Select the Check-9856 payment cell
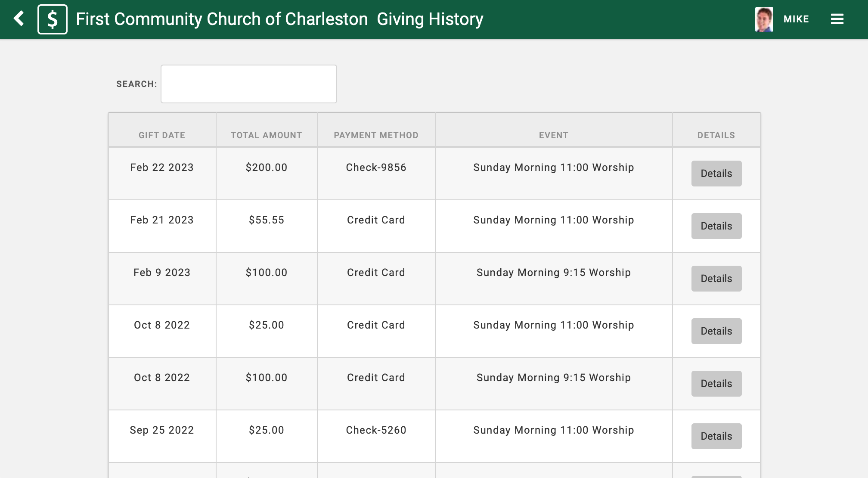Screen dimensions: 868x478 click(x=376, y=168)
